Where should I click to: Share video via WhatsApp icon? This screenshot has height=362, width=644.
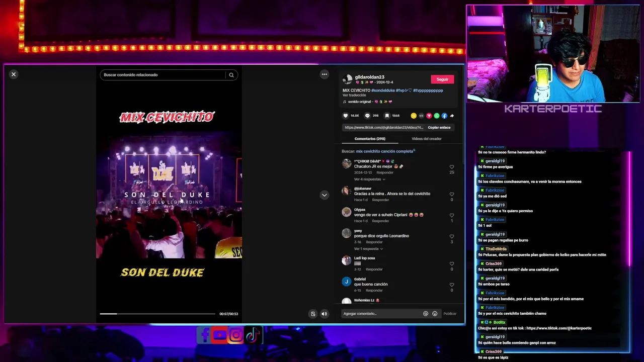click(x=437, y=116)
